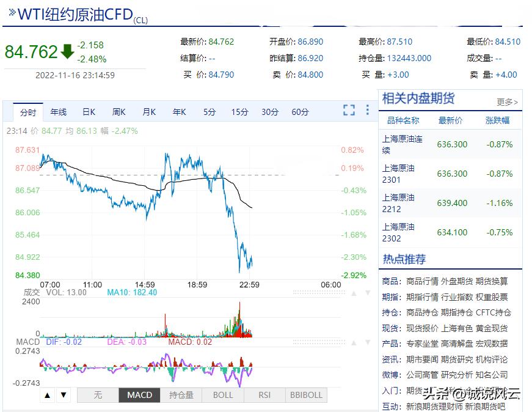This screenshot has height=412, width=532.
Task: Select 无 to hide the bottom indicator
Action: (x=98, y=395)
